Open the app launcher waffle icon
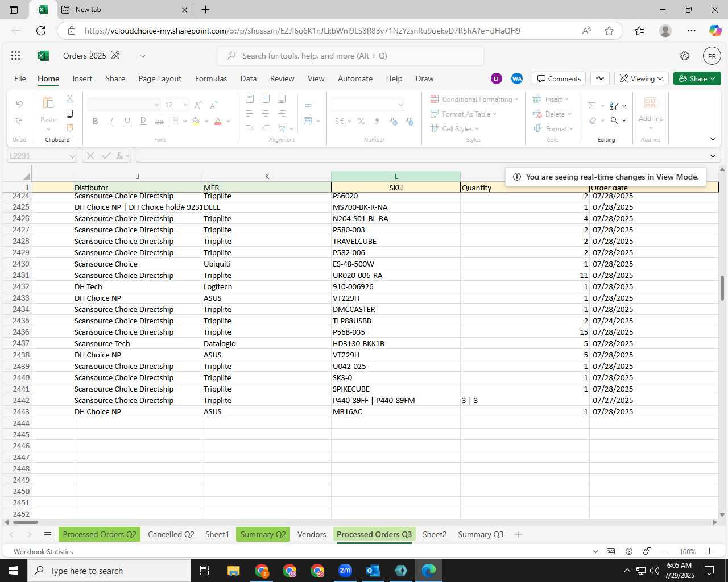The image size is (728, 582). click(16, 56)
